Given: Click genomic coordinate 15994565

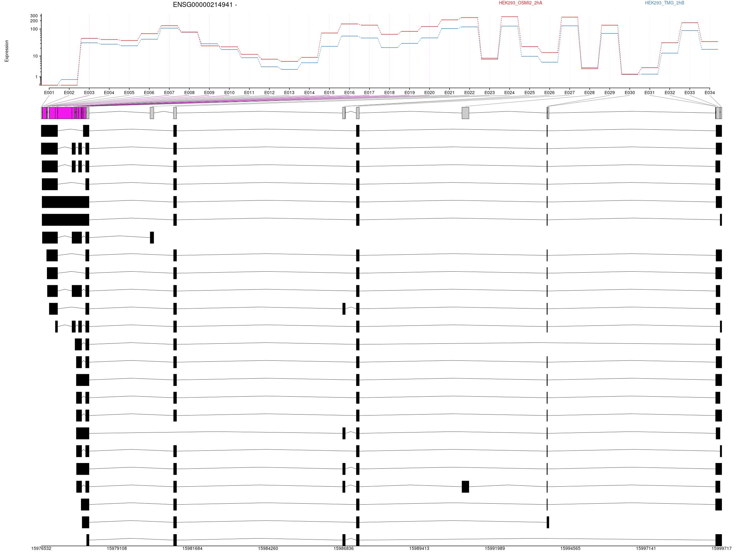Looking at the screenshot, I should pos(570,549).
